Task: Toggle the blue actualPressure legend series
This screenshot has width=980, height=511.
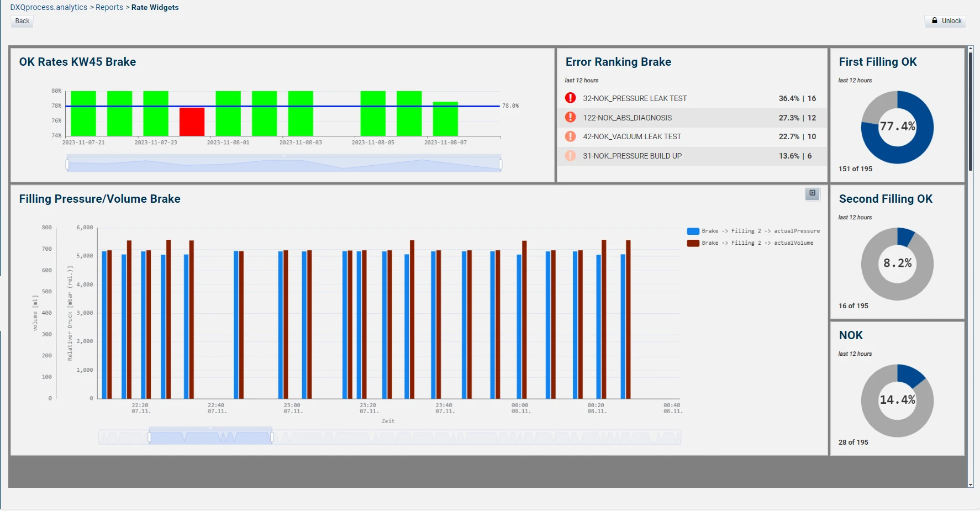Action: click(x=754, y=231)
